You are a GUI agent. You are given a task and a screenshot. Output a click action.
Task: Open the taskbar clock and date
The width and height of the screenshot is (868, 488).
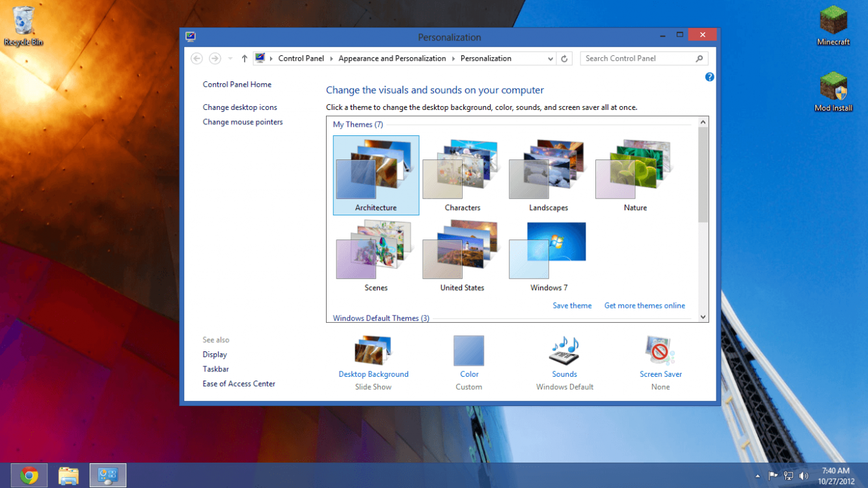(835, 476)
